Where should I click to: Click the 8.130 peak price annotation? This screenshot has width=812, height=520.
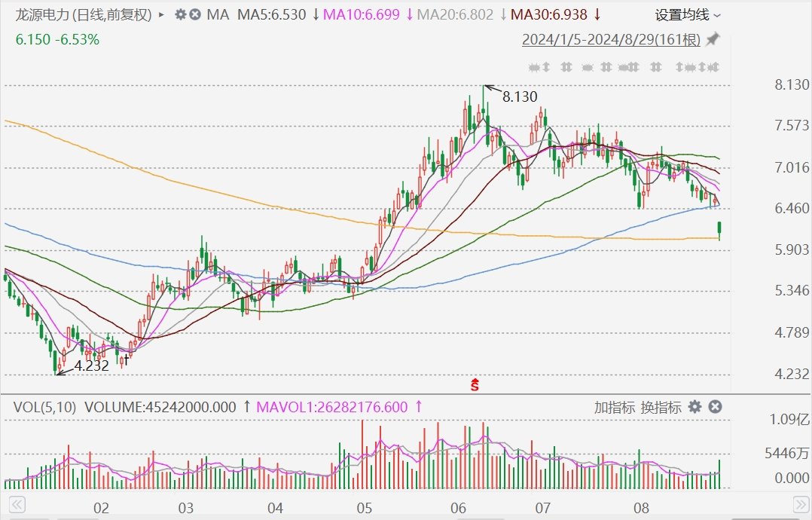click(519, 96)
